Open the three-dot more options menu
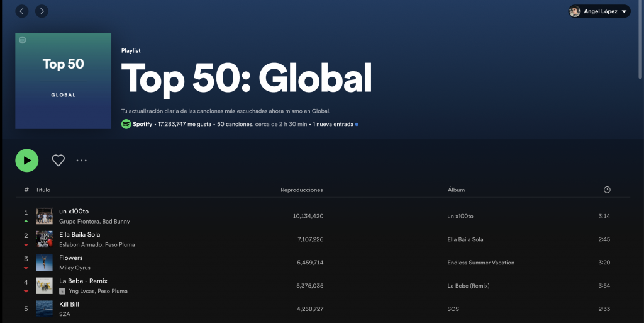 (82, 161)
